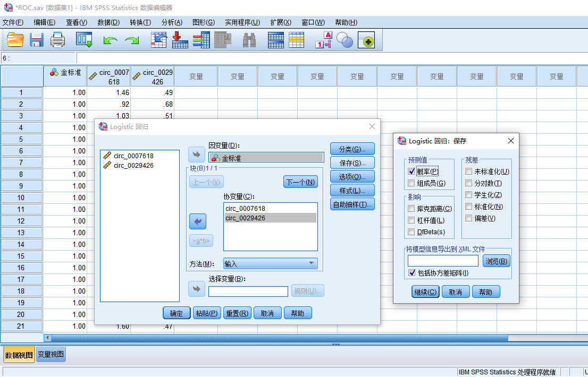Open 自助抽样(T)... bootstrap dialog
This screenshot has height=377, width=588.
(x=352, y=204)
